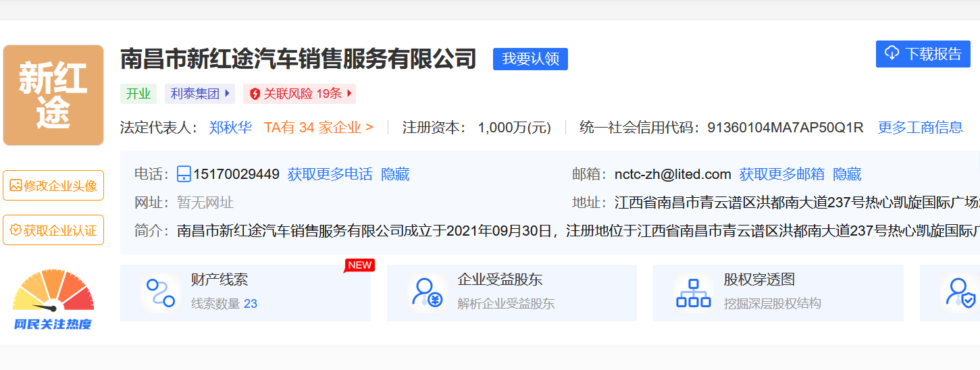
Task: Hide the phone number
Action: click(395, 174)
